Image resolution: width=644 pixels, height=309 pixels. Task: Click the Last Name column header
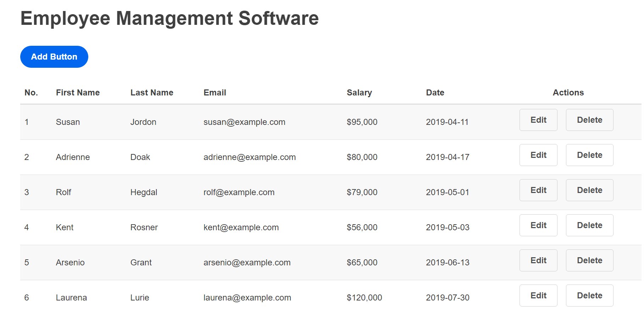(152, 93)
